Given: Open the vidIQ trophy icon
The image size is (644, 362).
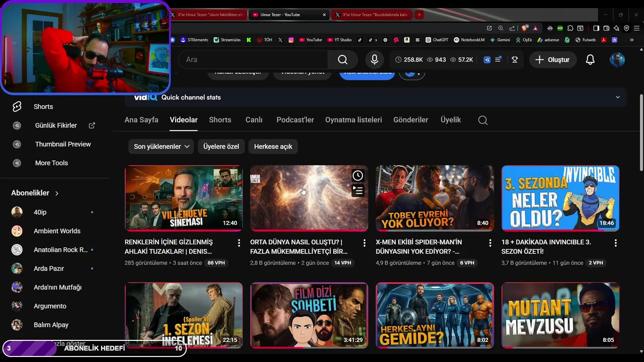Looking at the screenshot, I should click(514, 59).
